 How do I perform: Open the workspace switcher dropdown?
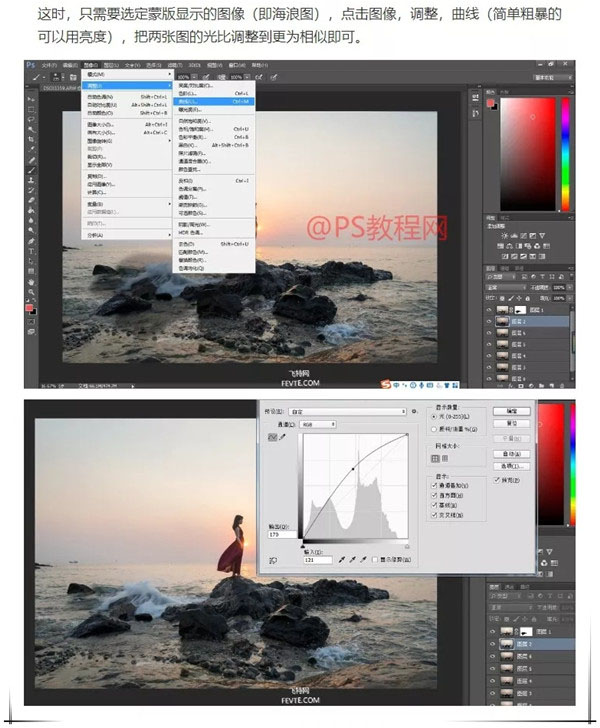(x=554, y=78)
